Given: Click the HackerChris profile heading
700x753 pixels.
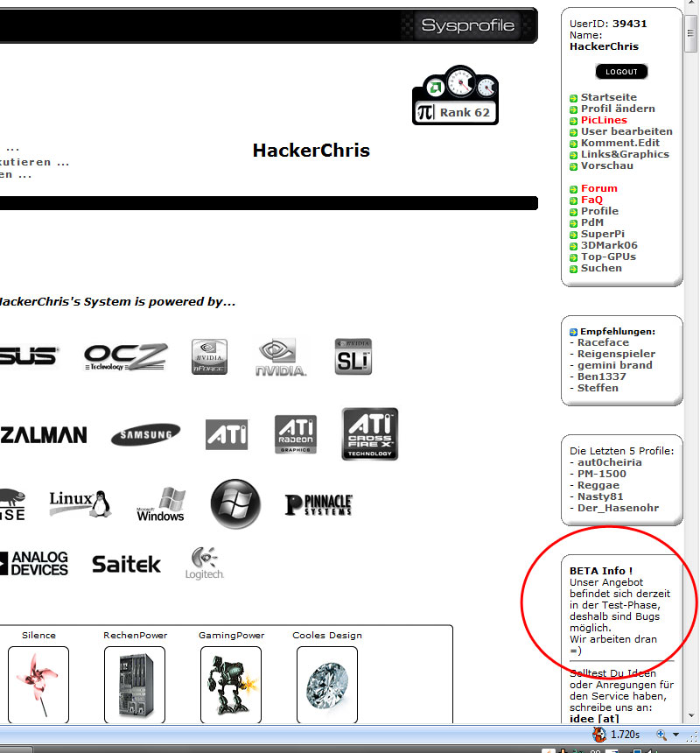Looking at the screenshot, I should coord(311,151).
